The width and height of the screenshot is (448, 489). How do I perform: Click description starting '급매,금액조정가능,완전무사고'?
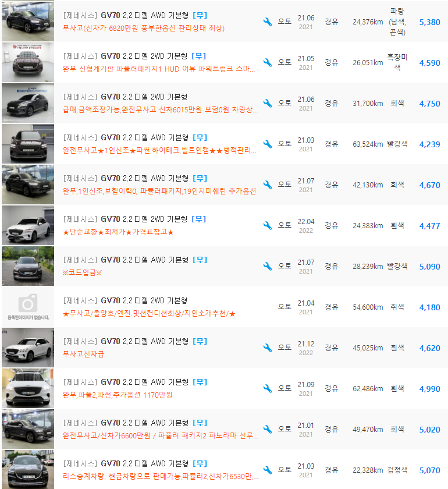[160, 110]
